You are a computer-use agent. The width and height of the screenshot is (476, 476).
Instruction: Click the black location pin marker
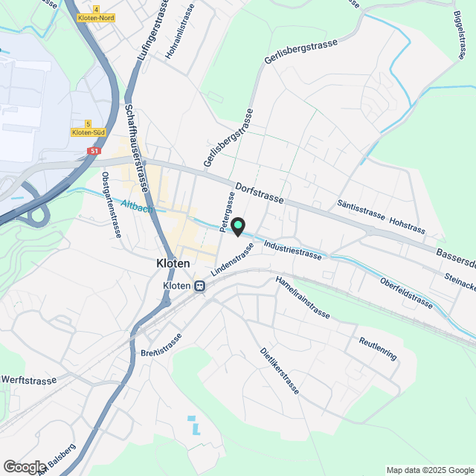[238, 227]
